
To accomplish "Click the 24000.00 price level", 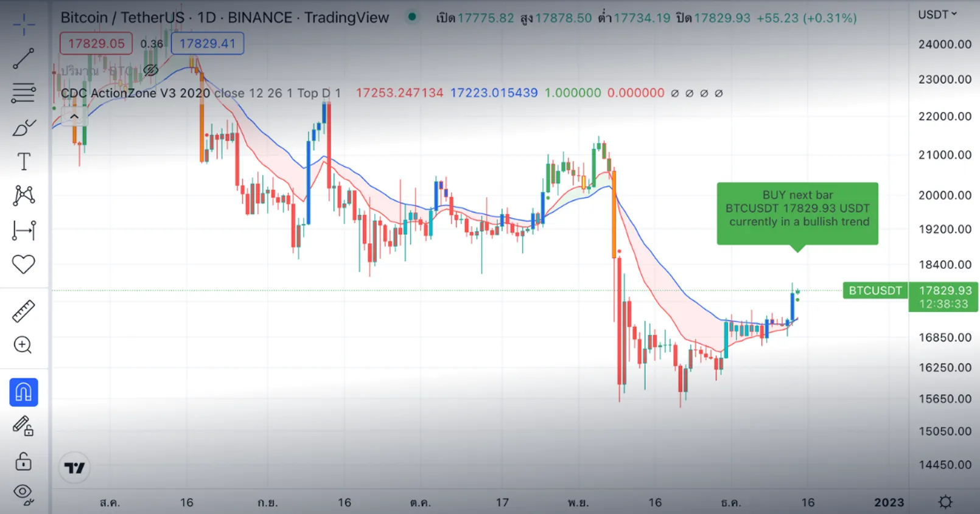I will point(945,44).
